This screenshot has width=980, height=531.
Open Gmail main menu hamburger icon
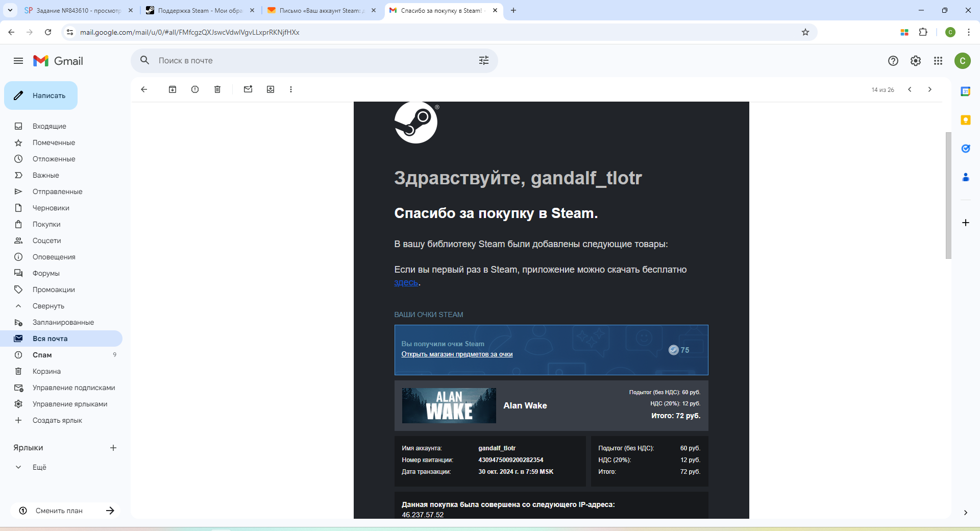[18, 61]
